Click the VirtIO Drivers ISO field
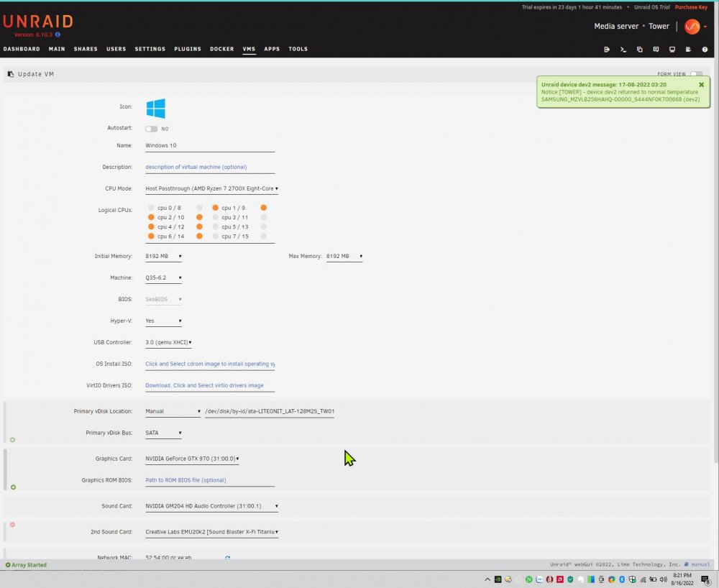 point(210,385)
